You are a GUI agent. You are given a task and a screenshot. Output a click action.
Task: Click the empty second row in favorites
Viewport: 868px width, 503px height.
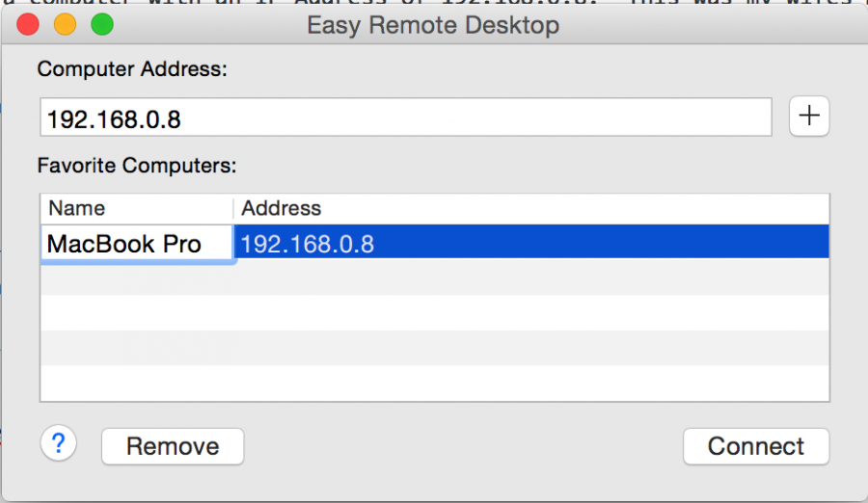(x=434, y=278)
